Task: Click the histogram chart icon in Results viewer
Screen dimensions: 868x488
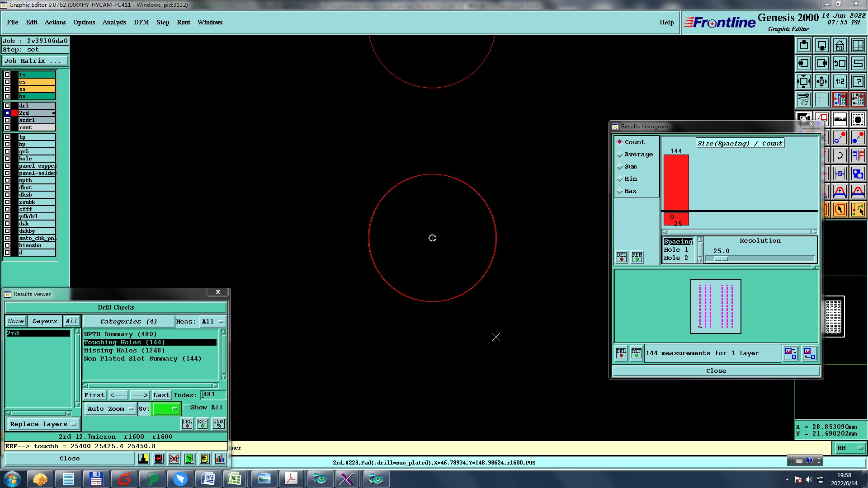Action: [220, 459]
